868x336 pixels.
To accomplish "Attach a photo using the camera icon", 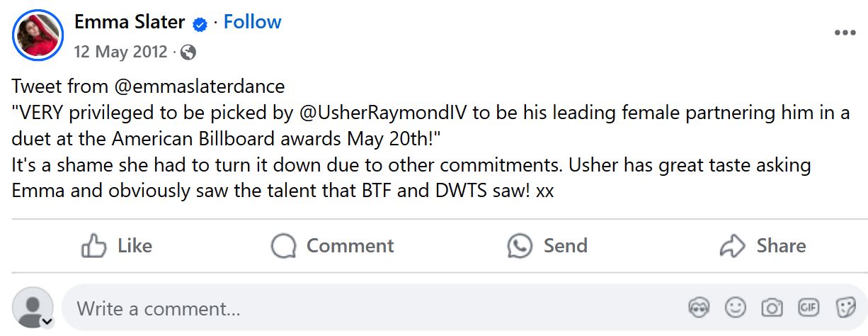I will (772, 308).
